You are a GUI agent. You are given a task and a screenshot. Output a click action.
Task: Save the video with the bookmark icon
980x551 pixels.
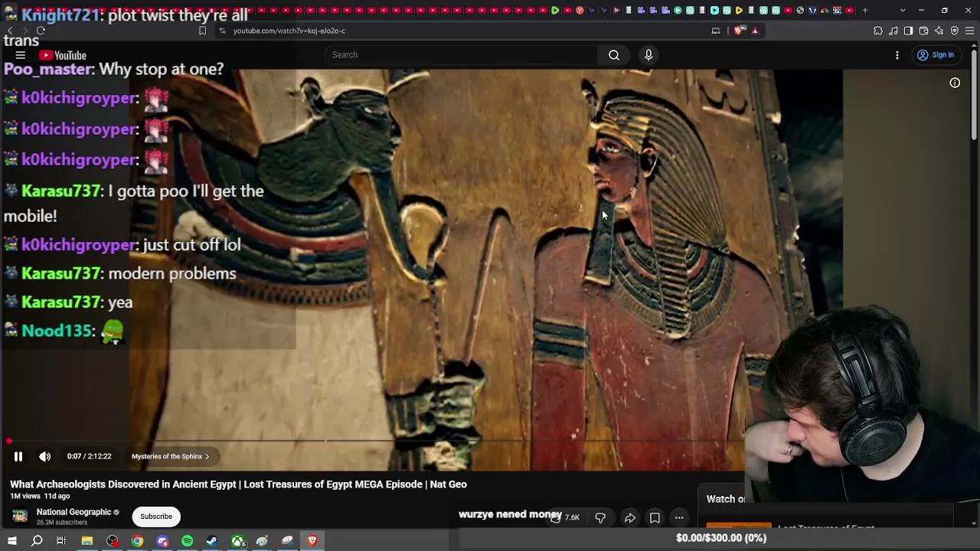pyautogui.click(x=655, y=518)
